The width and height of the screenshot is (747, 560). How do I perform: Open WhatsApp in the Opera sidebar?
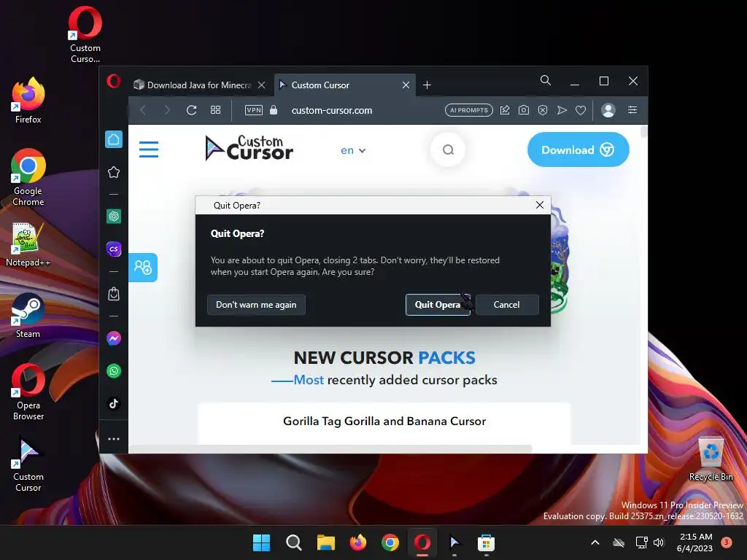tap(114, 371)
